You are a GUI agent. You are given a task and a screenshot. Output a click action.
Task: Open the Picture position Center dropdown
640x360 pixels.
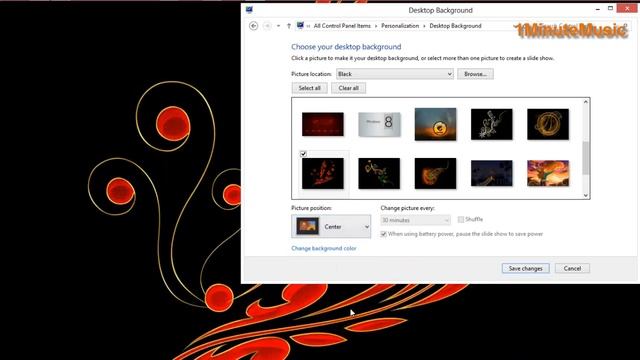click(x=331, y=227)
